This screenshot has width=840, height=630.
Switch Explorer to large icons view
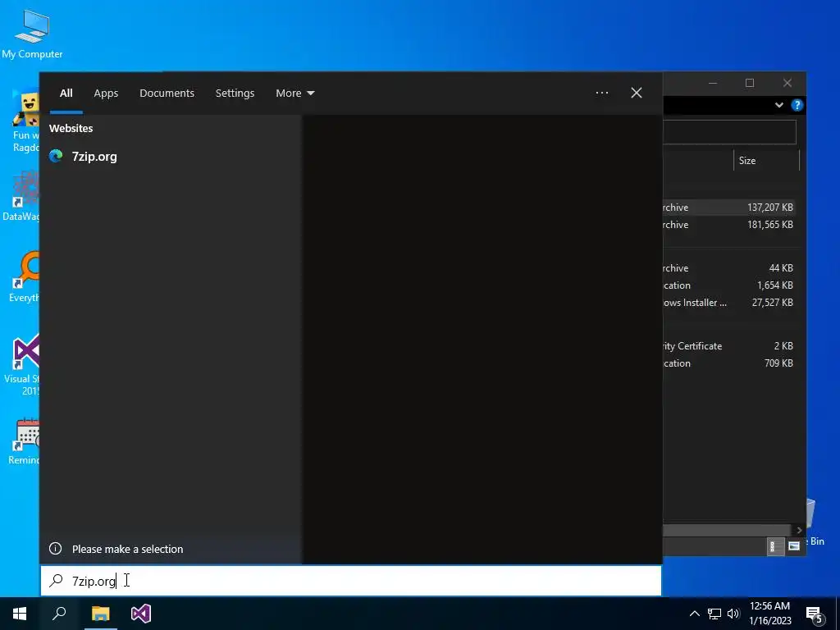794,546
